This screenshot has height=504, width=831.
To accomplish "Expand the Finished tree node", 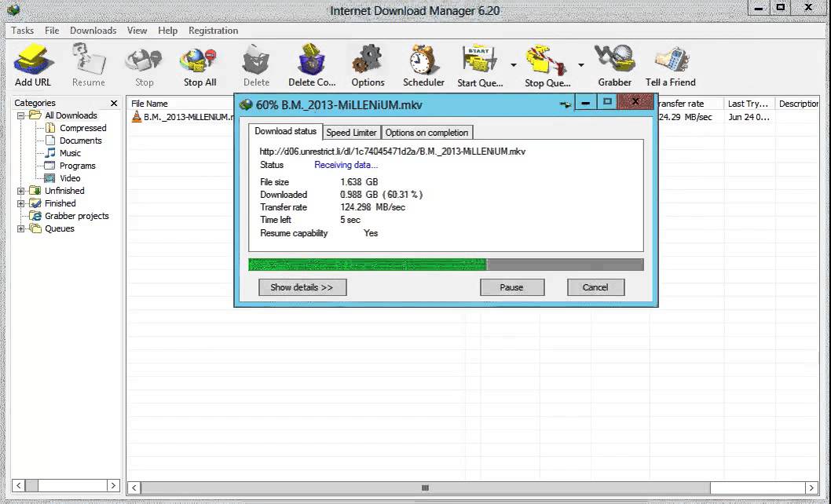I will (x=20, y=203).
